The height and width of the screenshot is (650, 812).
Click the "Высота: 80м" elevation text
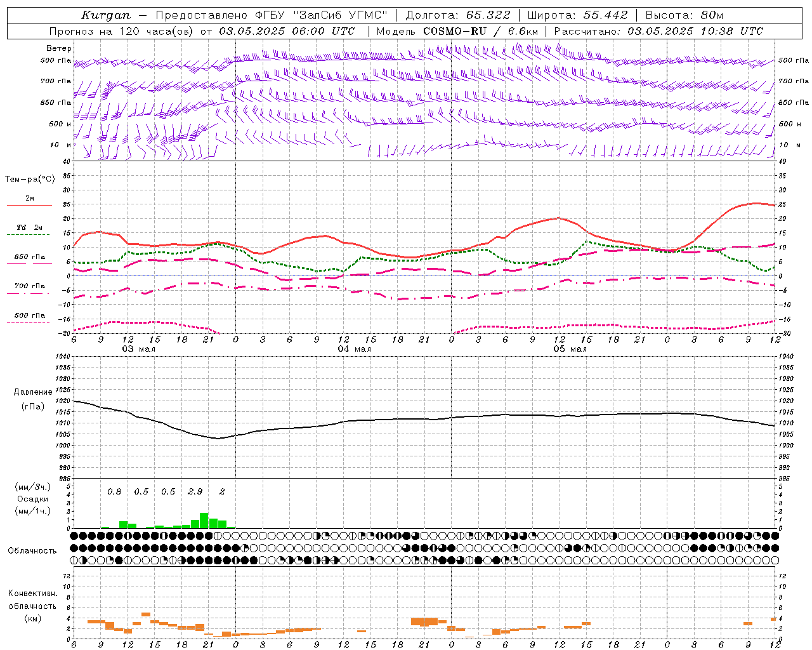pyautogui.click(x=684, y=15)
